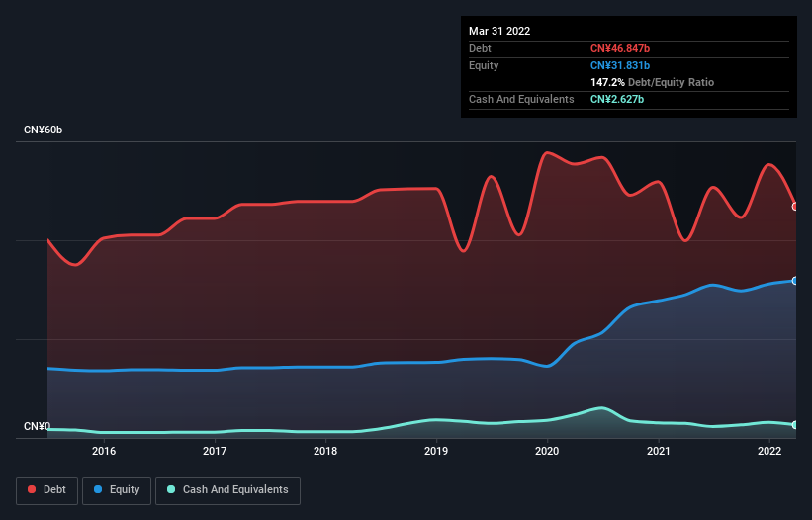Select the Debt data point marker at Mar 2022

click(x=795, y=207)
